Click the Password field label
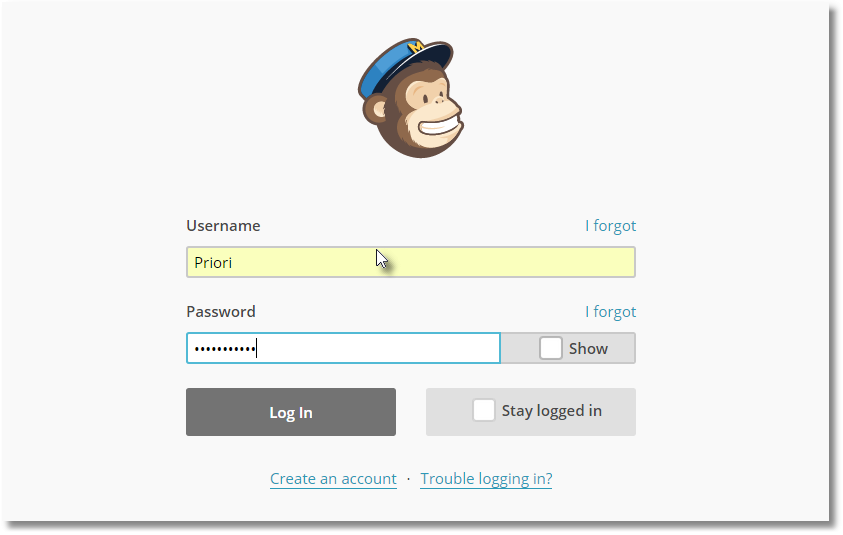The height and width of the screenshot is (535, 843). [221, 311]
